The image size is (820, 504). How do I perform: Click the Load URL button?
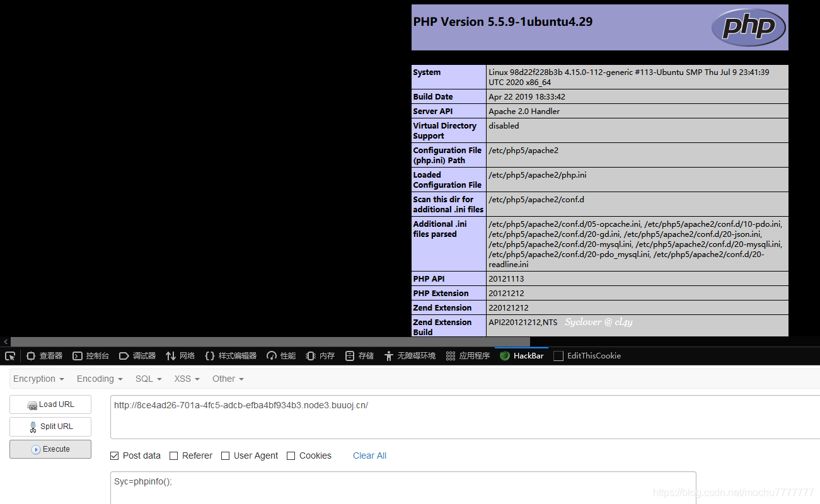click(50, 404)
